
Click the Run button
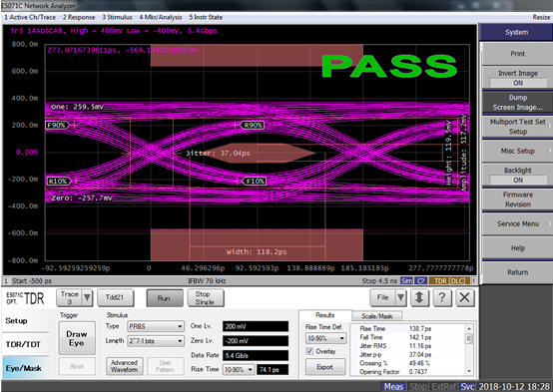coord(165,298)
